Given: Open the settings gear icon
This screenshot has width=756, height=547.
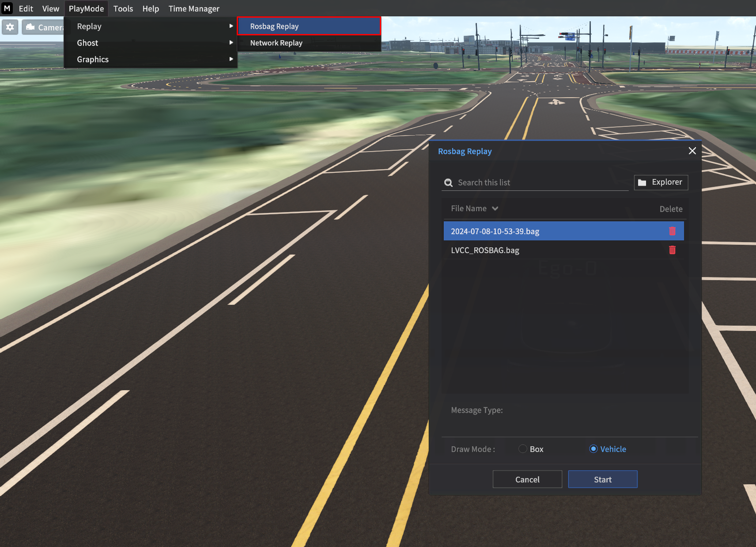Looking at the screenshot, I should click(x=10, y=27).
